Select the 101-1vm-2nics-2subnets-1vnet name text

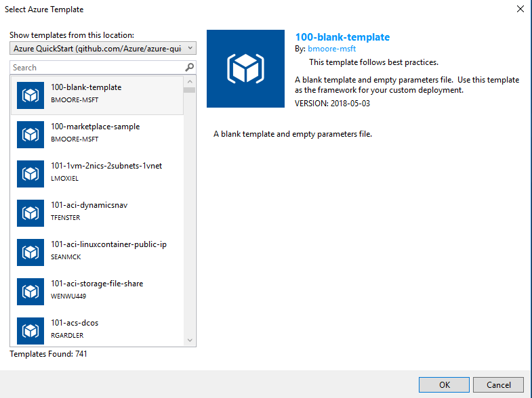[106, 166]
